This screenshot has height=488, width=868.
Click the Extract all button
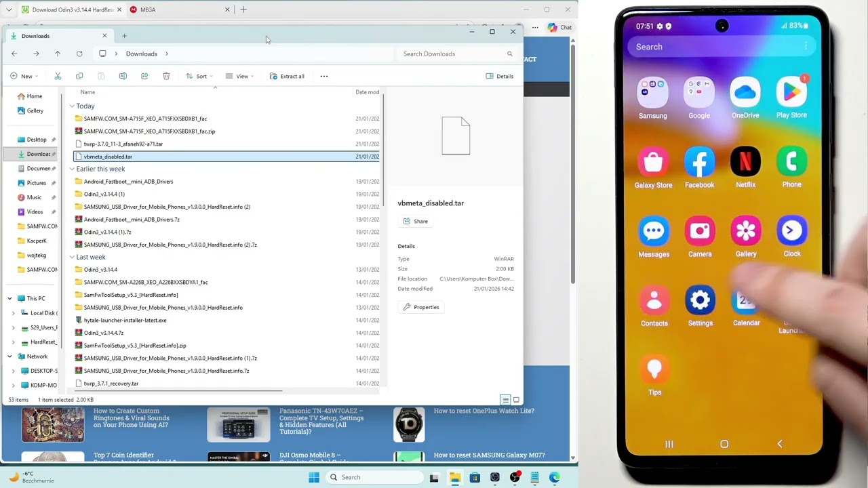pyautogui.click(x=287, y=76)
